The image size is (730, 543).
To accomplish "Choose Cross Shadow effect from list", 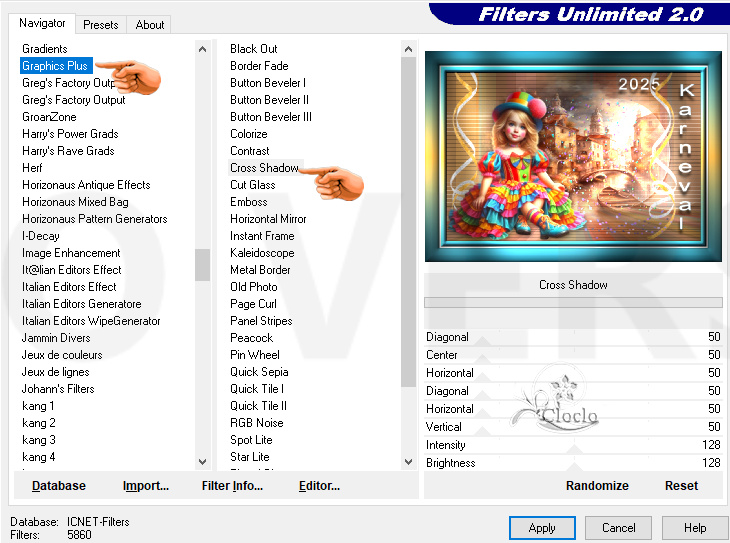I will tap(264, 168).
